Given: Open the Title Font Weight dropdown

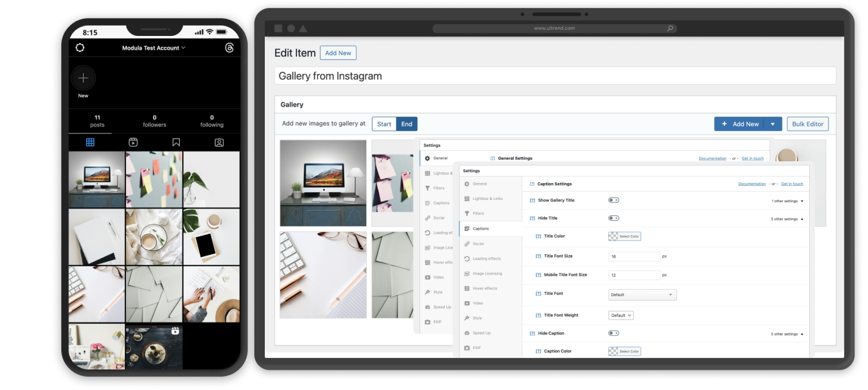Looking at the screenshot, I should click(621, 315).
